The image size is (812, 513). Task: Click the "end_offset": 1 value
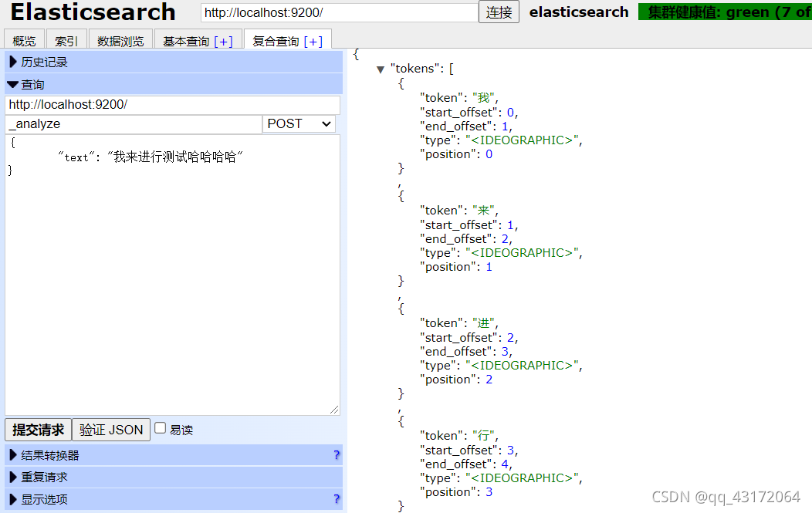coord(505,127)
